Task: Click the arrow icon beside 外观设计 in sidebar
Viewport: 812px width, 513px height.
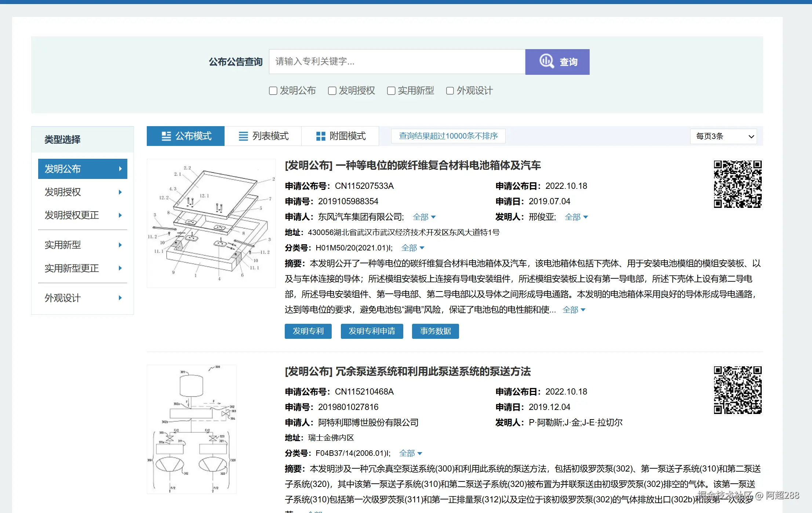Action: pyautogui.click(x=120, y=298)
